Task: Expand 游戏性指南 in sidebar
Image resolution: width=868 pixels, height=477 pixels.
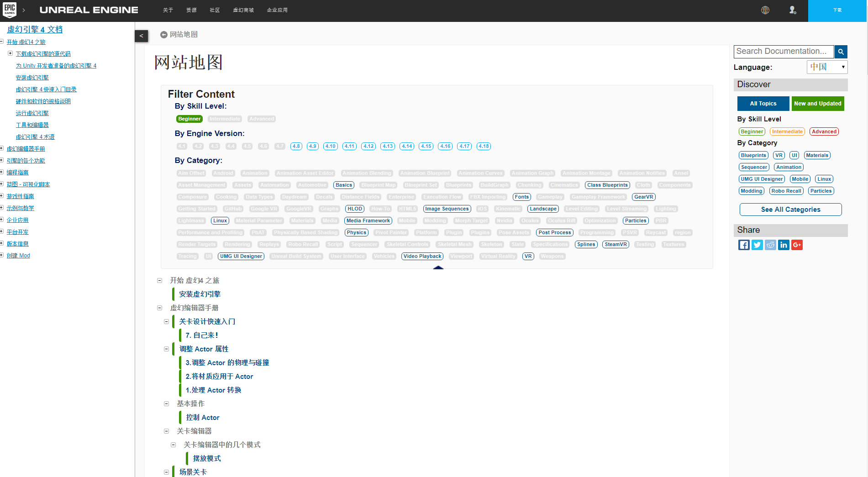Action: click(x=1, y=196)
